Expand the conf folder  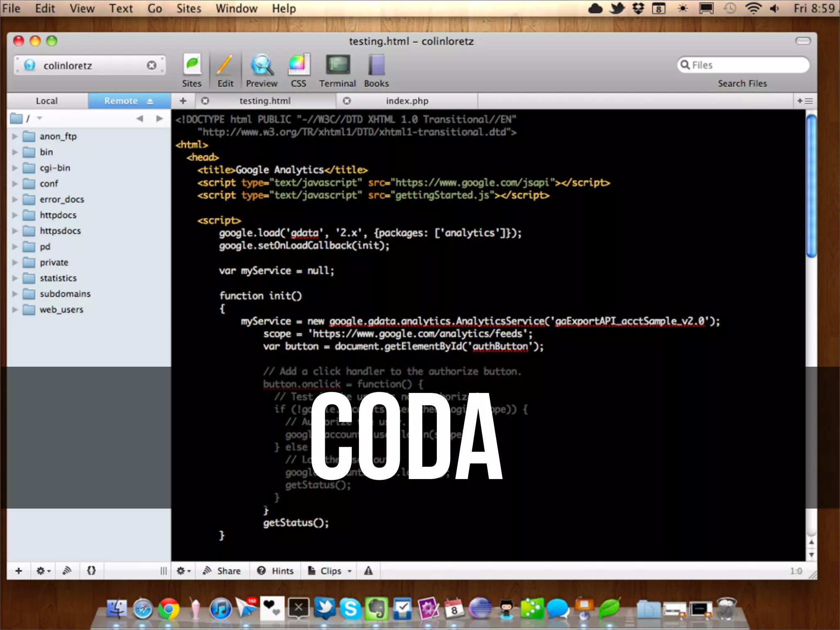tap(15, 183)
